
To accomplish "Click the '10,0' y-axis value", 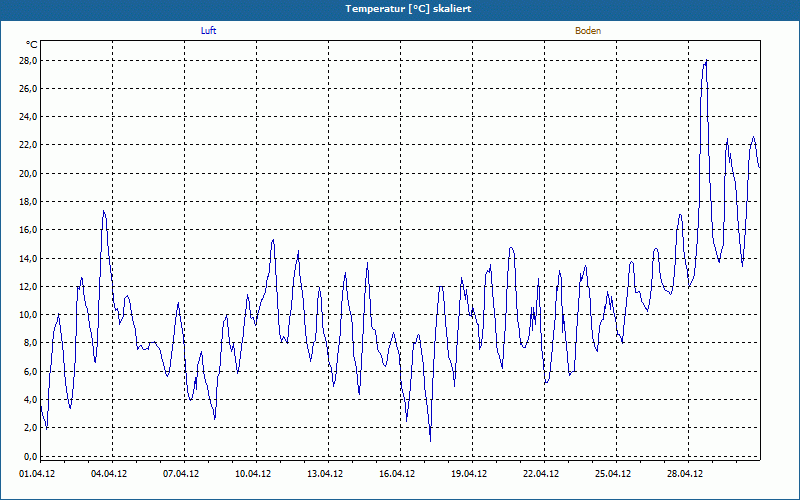I will (x=28, y=314).
